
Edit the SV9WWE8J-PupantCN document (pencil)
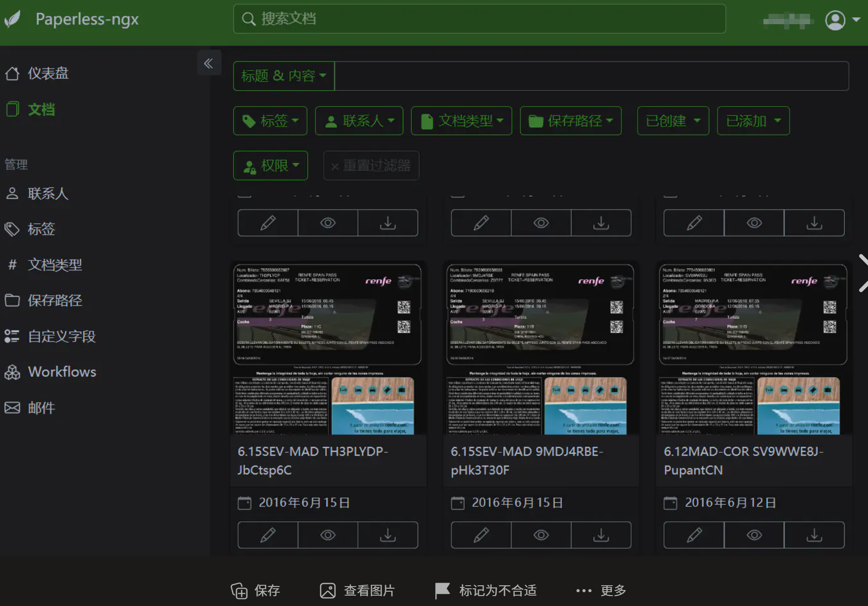click(694, 535)
